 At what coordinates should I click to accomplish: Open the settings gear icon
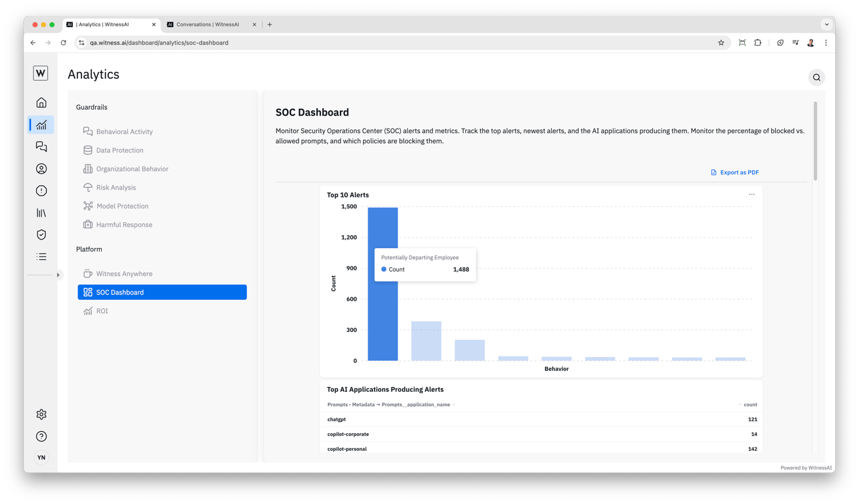41,414
